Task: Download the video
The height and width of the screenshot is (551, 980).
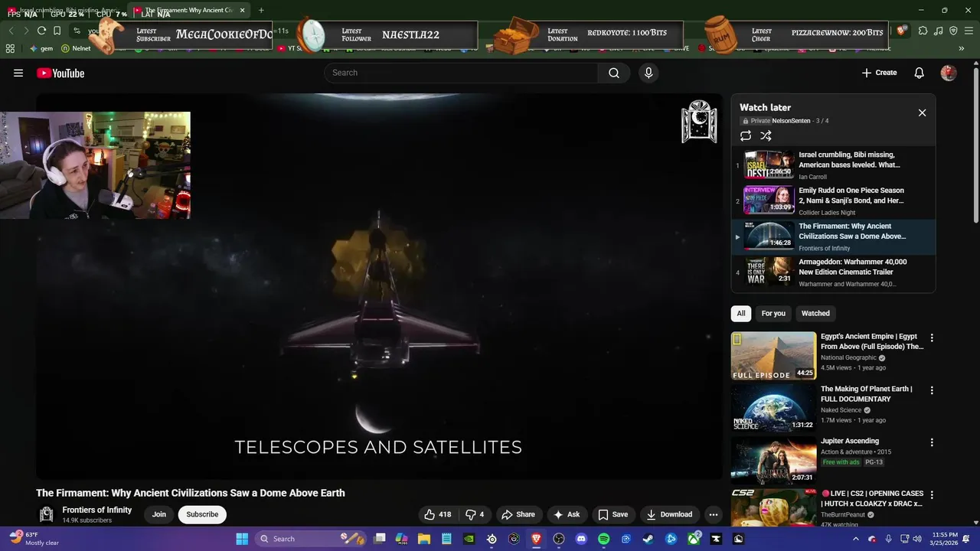Action: (669, 514)
